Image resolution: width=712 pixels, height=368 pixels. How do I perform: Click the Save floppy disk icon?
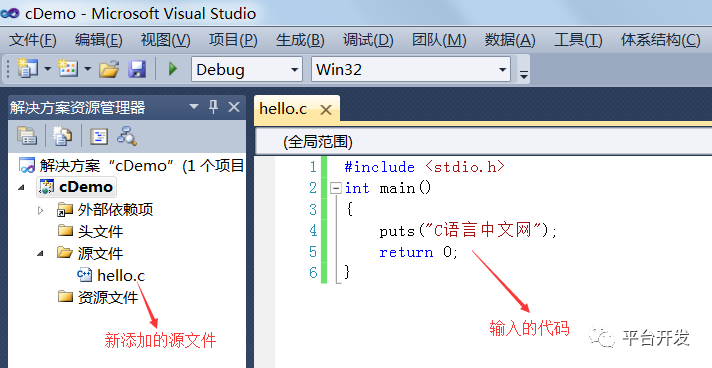click(x=137, y=69)
